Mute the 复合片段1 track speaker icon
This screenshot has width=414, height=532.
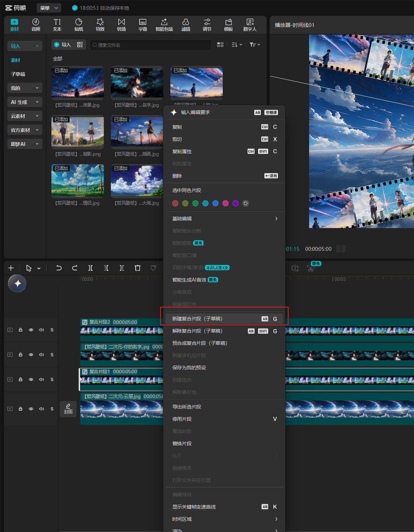click(42, 380)
